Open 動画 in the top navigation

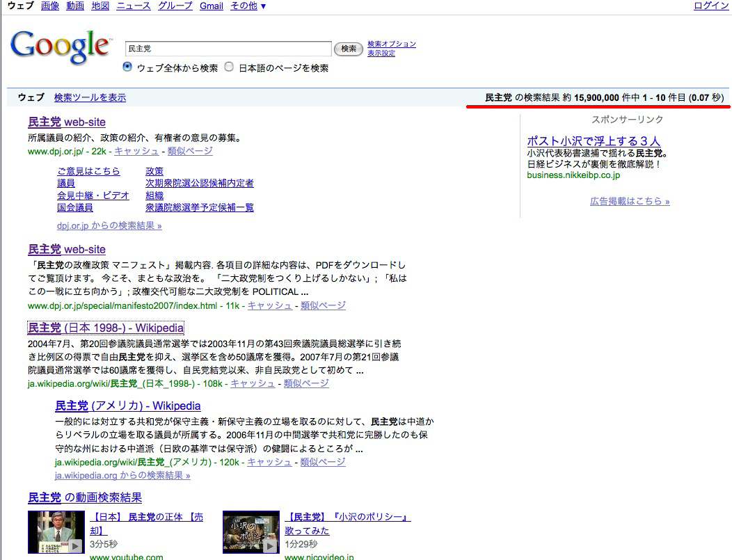click(x=75, y=6)
